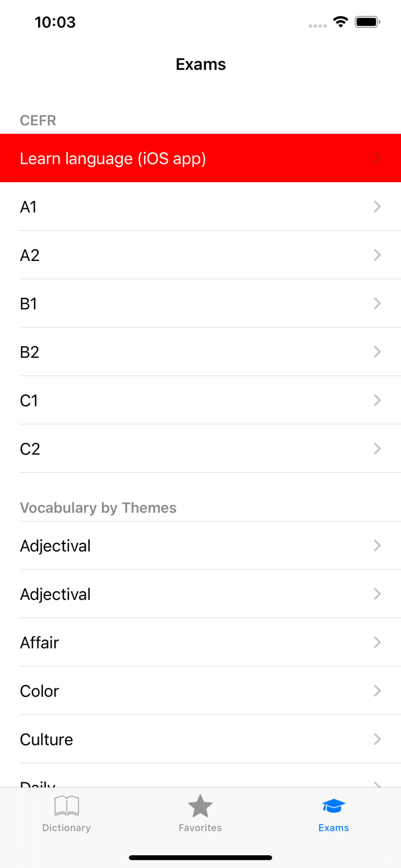Image resolution: width=401 pixels, height=868 pixels.
Task: Expand the A2 row chevron
Action: [377, 255]
